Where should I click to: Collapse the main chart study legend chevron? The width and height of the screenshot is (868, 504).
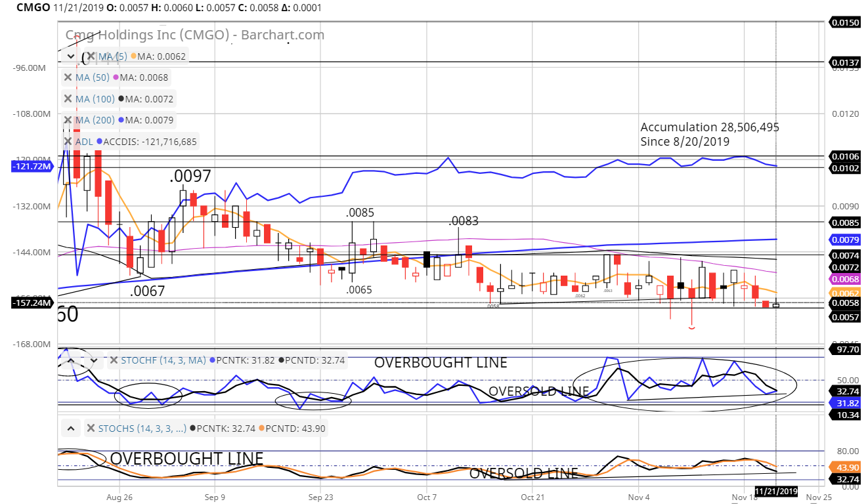point(70,56)
